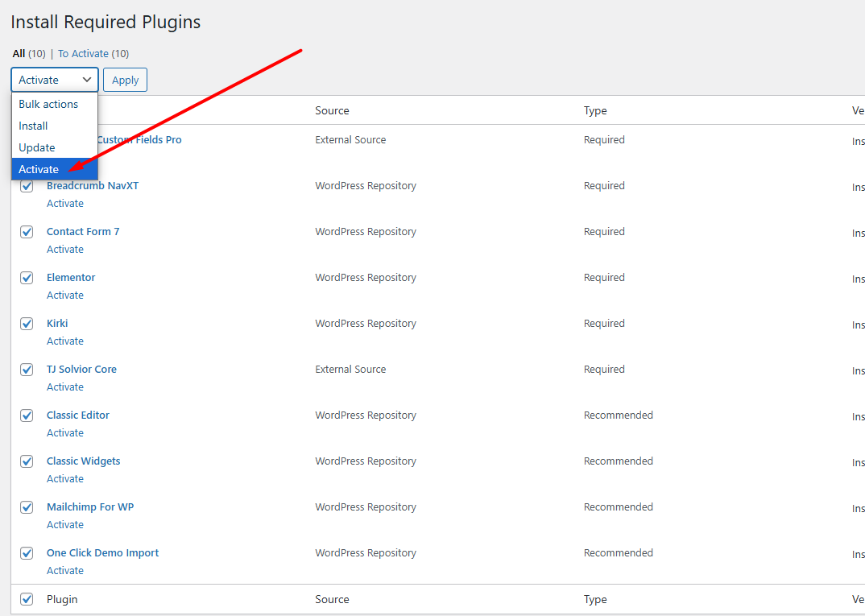Click 'External Source' in the TJ Solvior Core row
Image resolution: width=865 pixels, height=616 pixels.
click(x=350, y=369)
